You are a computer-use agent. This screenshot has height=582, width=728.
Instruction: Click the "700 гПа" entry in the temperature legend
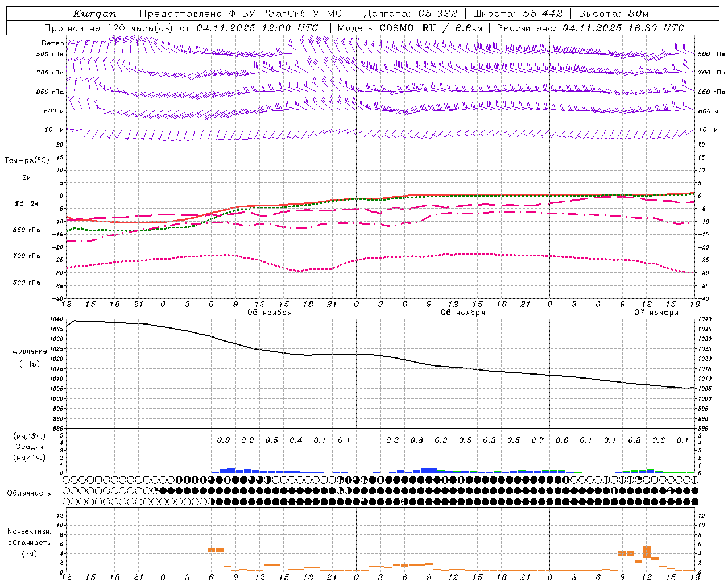[27, 256]
